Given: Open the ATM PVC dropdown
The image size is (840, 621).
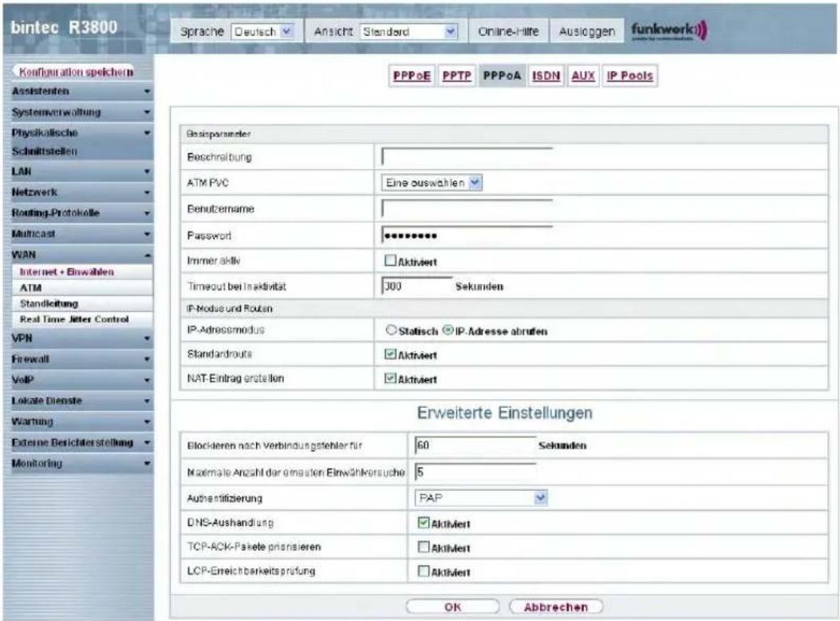Looking at the screenshot, I should [432, 183].
